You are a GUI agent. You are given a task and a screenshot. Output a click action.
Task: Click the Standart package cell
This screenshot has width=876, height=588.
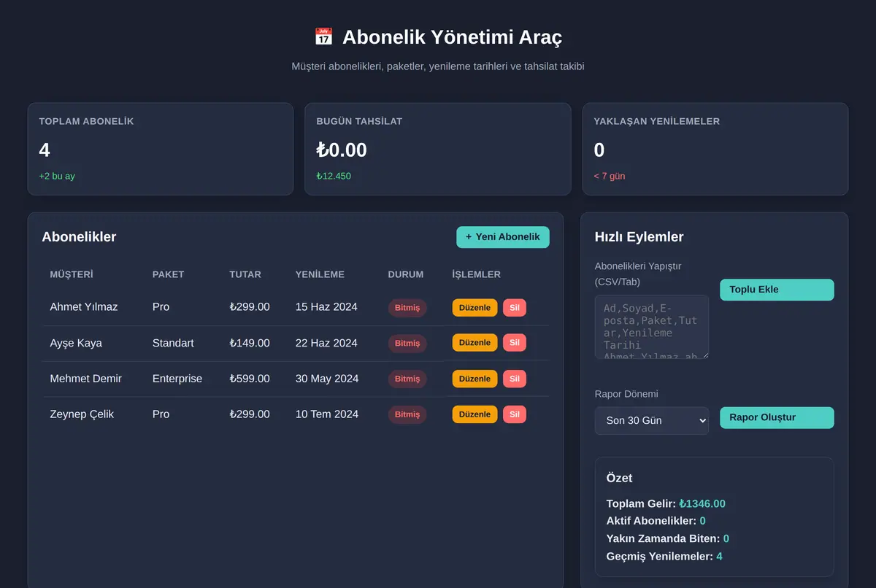(x=173, y=343)
